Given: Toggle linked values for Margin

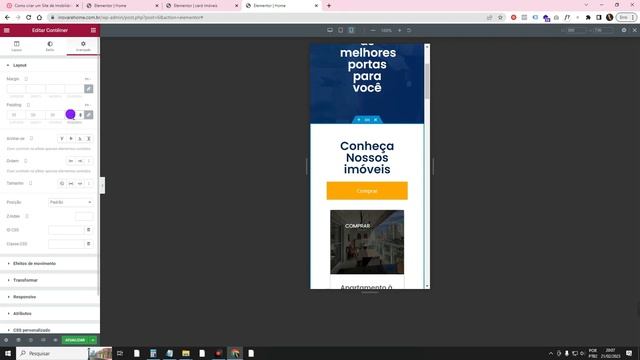Looking at the screenshot, I should tap(89, 89).
